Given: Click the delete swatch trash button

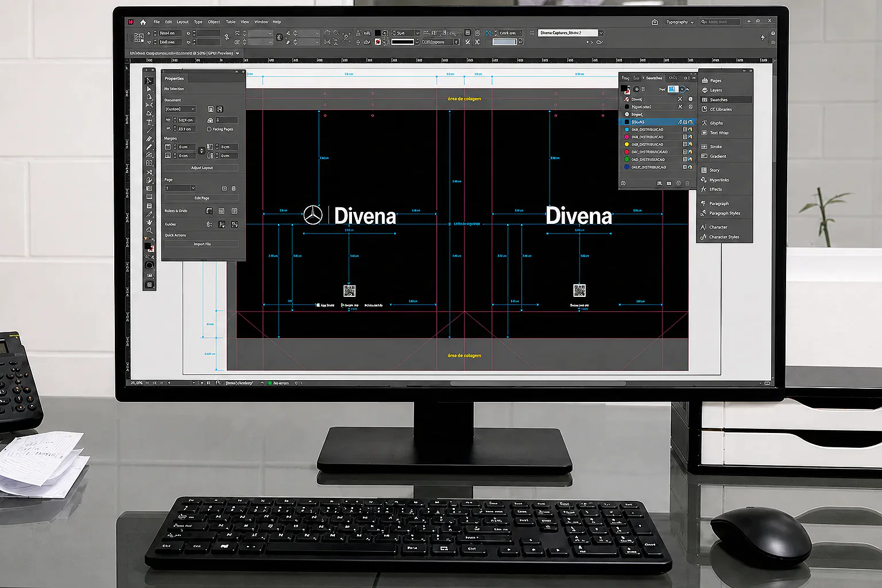Looking at the screenshot, I should tap(687, 184).
